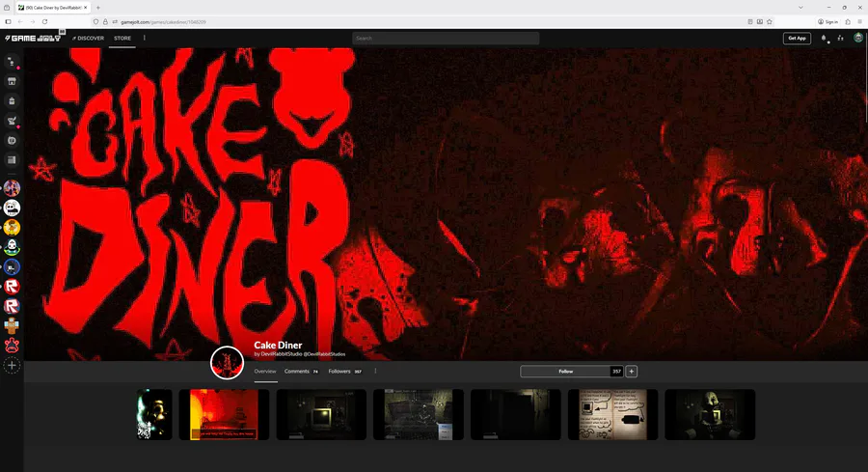
Task: Open the padlock site info icon
Action: point(105,21)
